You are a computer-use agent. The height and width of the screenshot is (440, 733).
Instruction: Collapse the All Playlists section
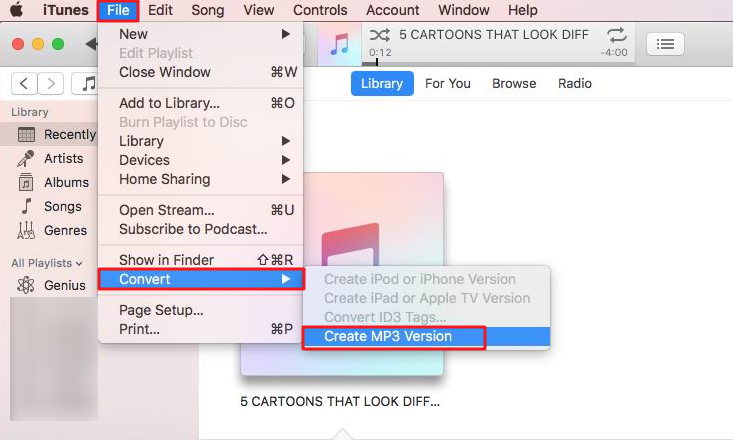(47, 263)
